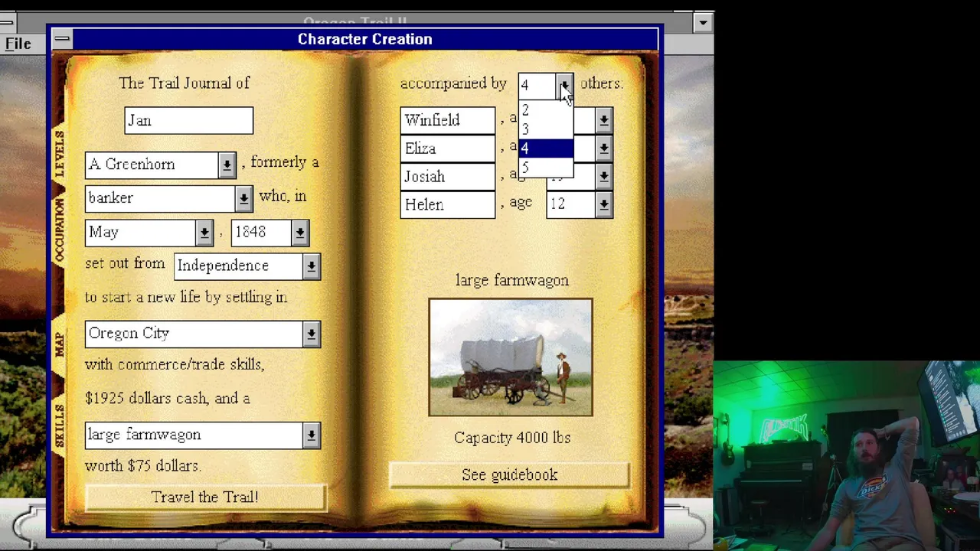Click the Oregon Trail II window's top-right arrow button
Image resolution: width=980 pixels, height=551 pixels.
(x=703, y=23)
